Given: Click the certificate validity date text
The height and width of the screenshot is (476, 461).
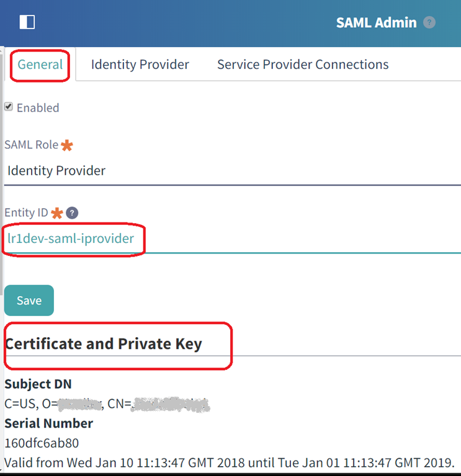Looking at the screenshot, I should coord(230,462).
